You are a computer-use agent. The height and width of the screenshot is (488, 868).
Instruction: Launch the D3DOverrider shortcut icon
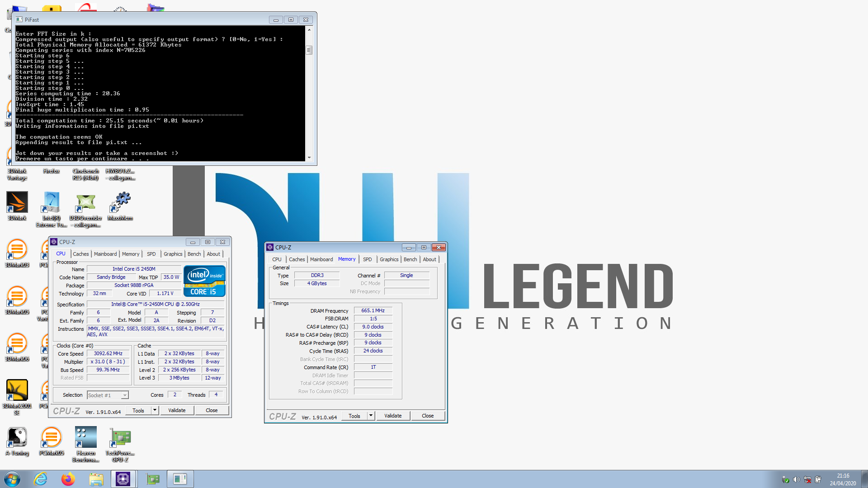[86, 209]
